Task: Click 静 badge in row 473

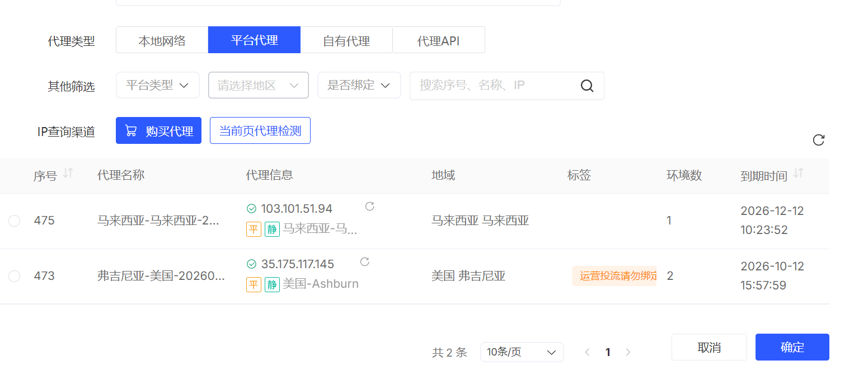Action: pos(272,284)
